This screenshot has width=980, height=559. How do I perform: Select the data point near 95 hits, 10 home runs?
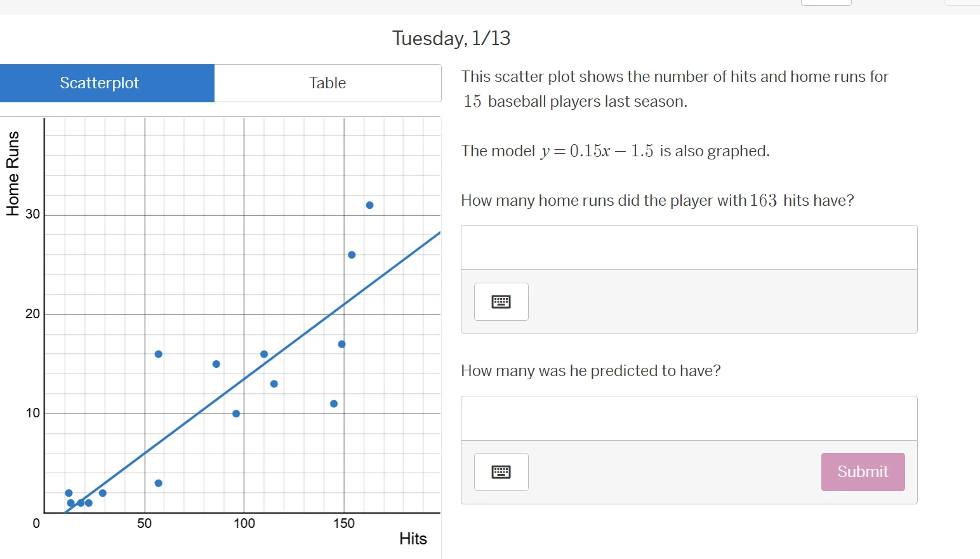(236, 413)
